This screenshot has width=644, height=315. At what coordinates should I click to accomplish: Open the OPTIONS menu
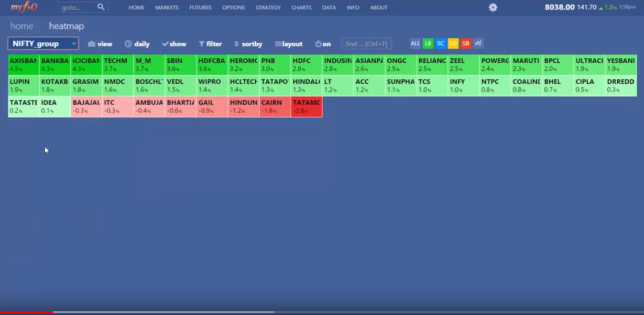tap(233, 7)
